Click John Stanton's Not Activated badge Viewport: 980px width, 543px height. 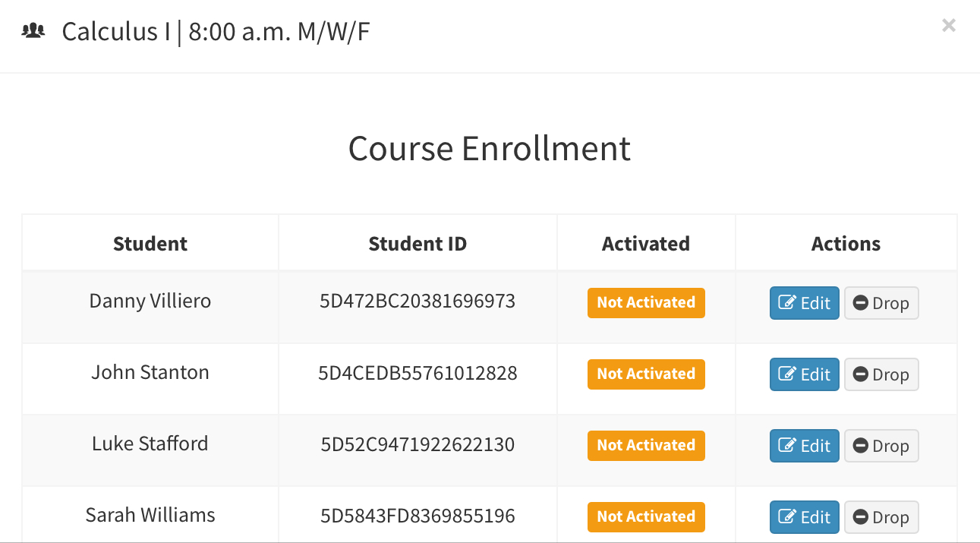click(646, 374)
